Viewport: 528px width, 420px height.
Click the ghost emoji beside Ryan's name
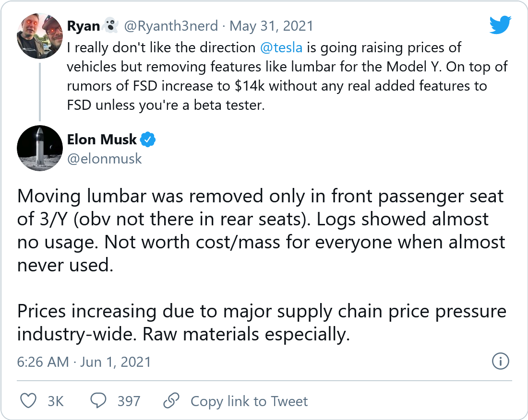(111, 25)
